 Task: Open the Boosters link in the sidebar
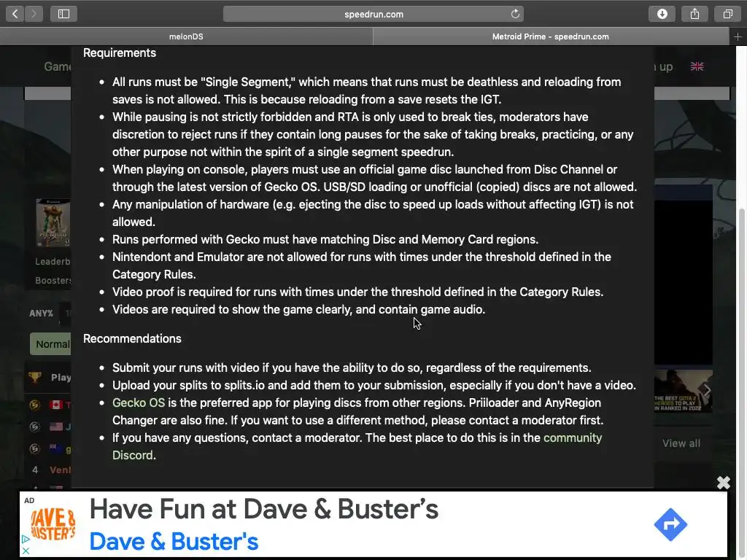53,281
